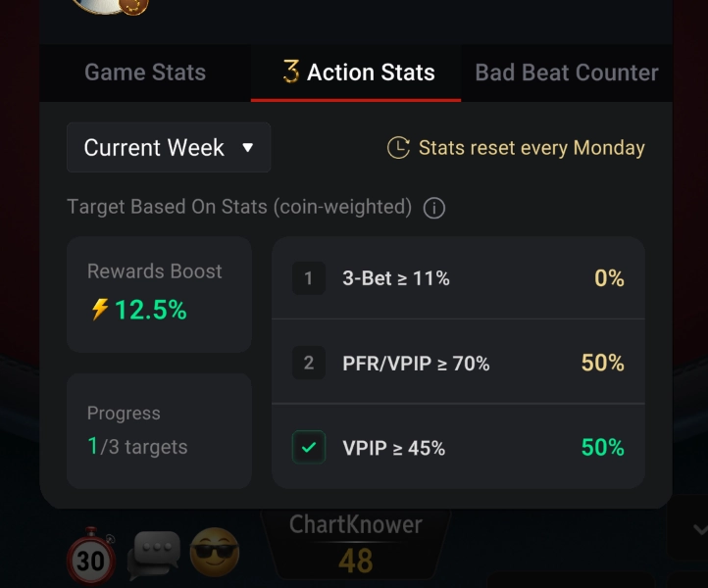Image resolution: width=708 pixels, height=588 pixels.
Task: Tap the lightning bolt boost icon
Action: click(100, 310)
